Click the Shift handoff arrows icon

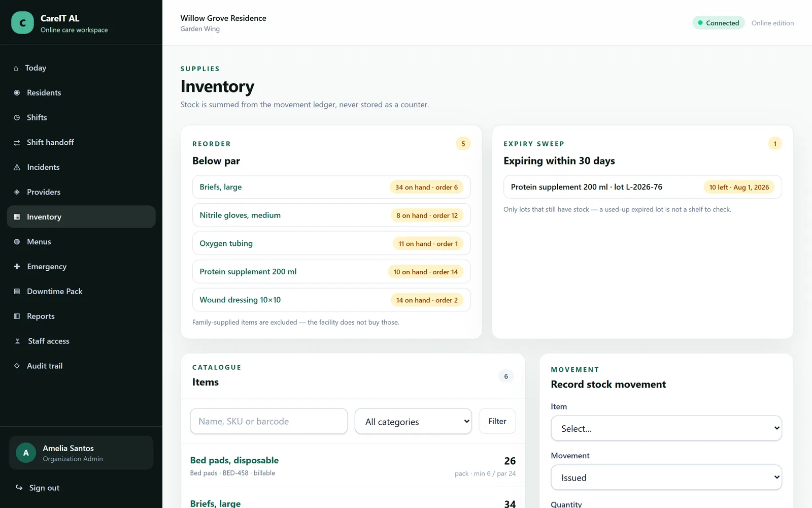click(17, 142)
